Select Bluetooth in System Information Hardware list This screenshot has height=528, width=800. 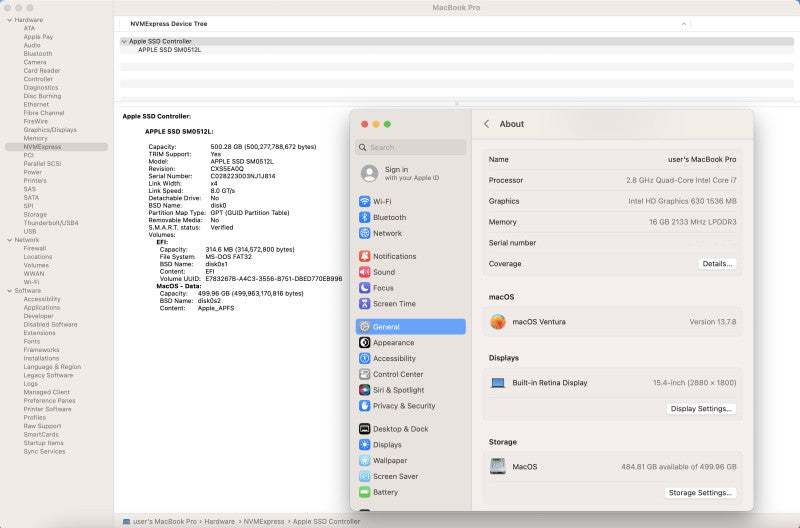pyautogui.click(x=38, y=54)
